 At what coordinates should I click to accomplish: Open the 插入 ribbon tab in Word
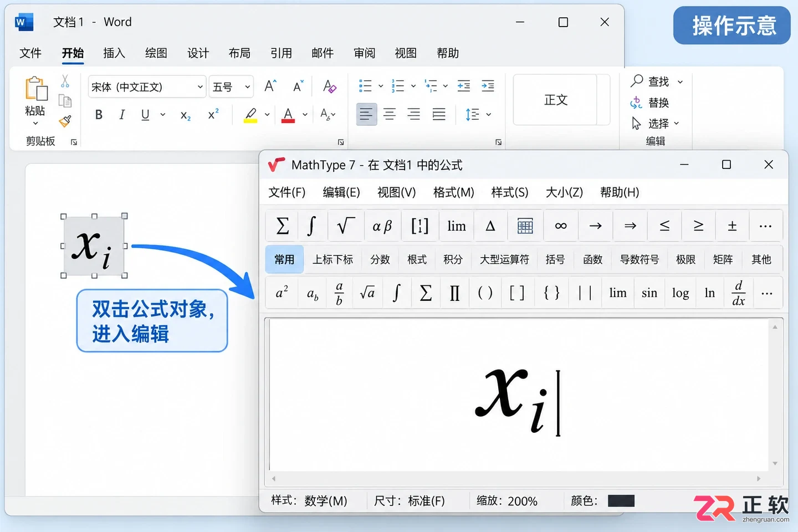click(x=114, y=53)
